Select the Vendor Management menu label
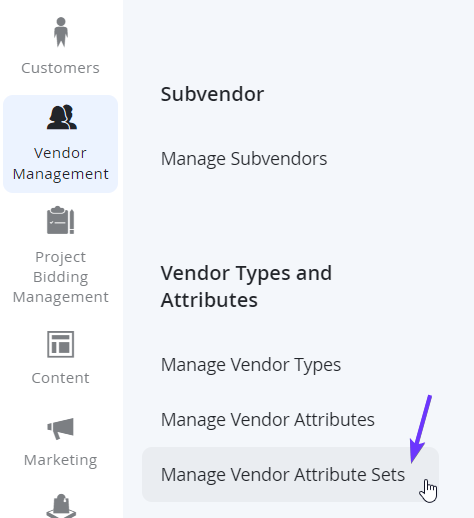Image resolution: width=474 pixels, height=518 pixels. pos(60,163)
